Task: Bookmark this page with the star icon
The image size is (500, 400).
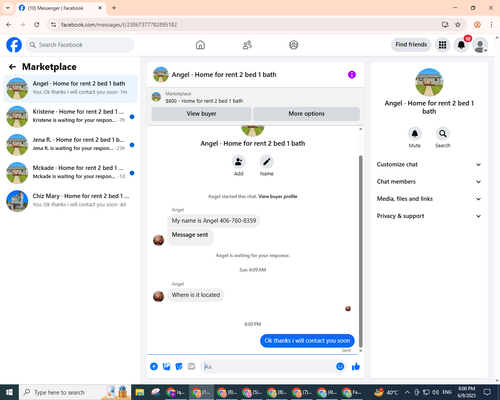Action: pyautogui.click(x=458, y=25)
